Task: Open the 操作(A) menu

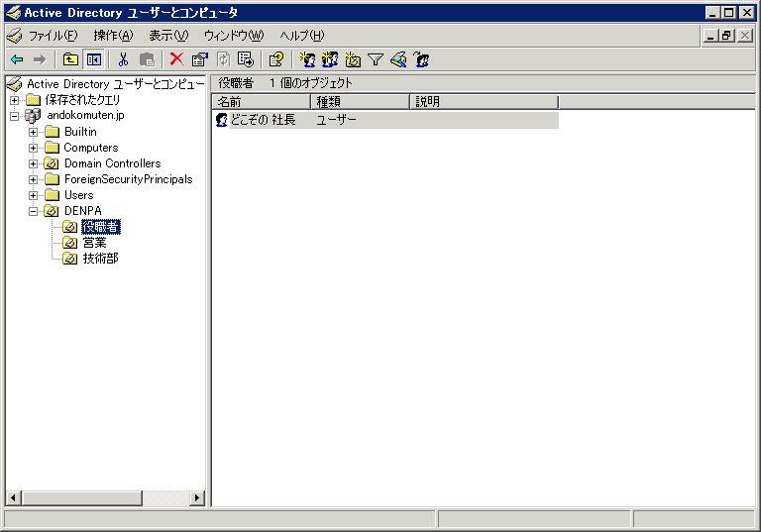Action: pyautogui.click(x=113, y=36)
